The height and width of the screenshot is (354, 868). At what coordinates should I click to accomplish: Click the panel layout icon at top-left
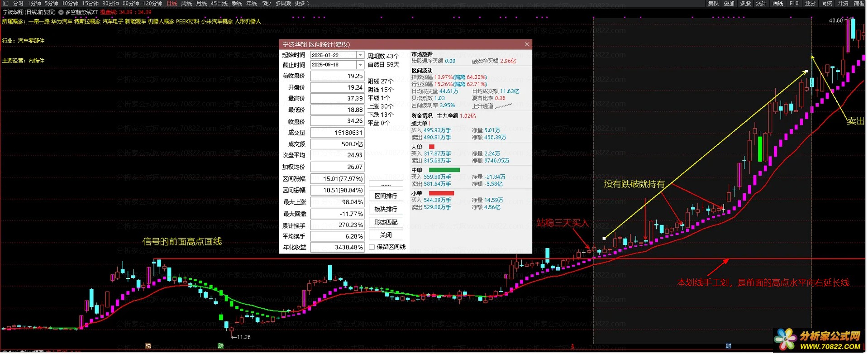point(5,3)
